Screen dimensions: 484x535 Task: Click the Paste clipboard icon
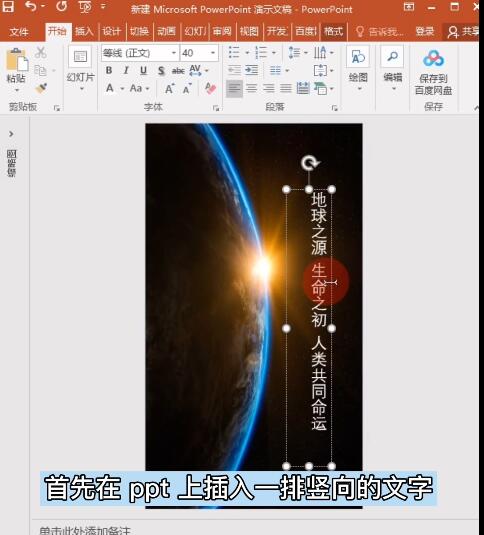pos(16,60)
